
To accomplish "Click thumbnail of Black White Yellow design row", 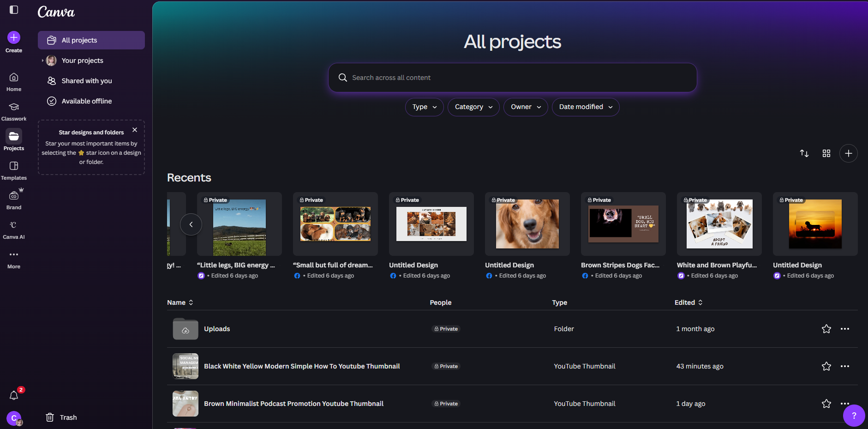I will tap(186, 366).
